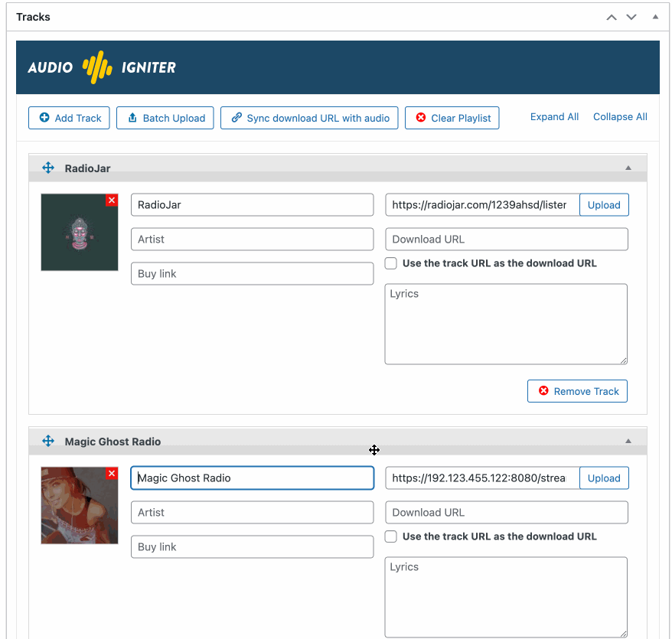Click the Collapse All link

tap(620, 116)
